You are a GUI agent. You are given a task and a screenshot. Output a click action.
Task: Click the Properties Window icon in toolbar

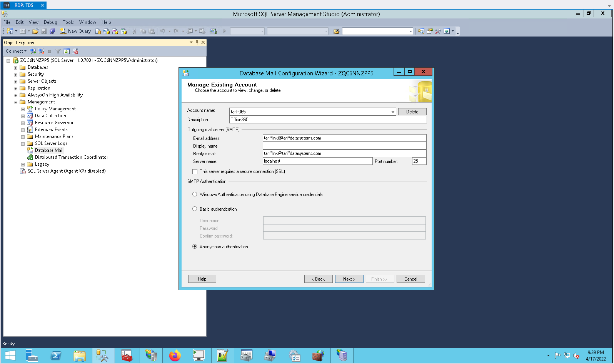430,31
